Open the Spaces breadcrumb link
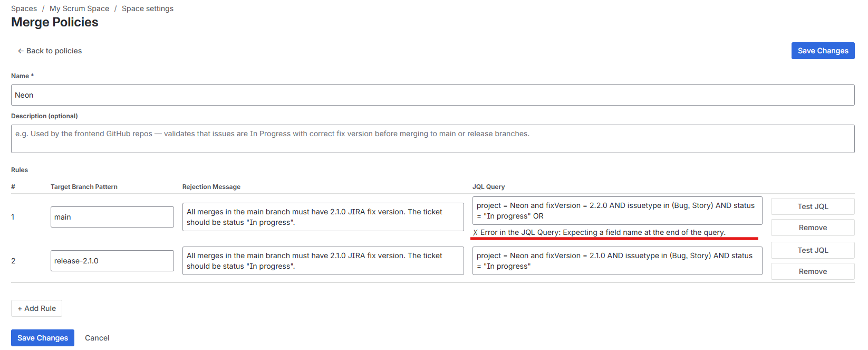868x350 pixels. pos(24,8)
